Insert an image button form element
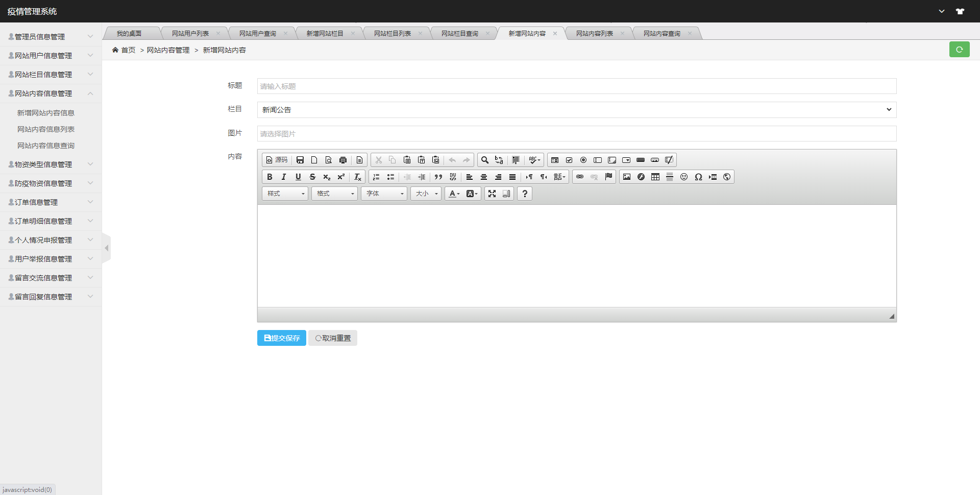 655,160
